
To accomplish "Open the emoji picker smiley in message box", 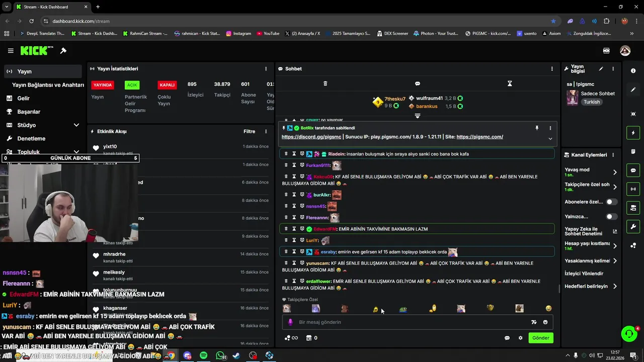I will (545, 322).
